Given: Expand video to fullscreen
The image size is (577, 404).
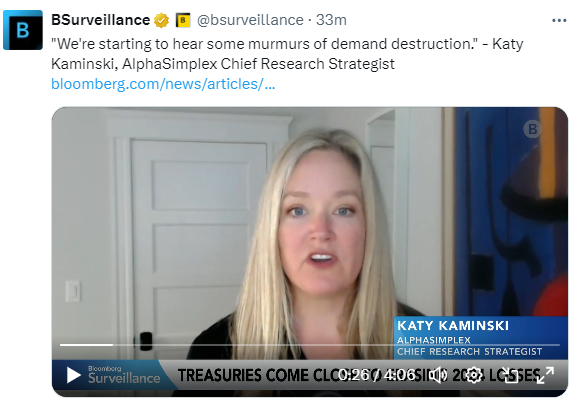Looking at the screenshot, I should click(x=545, y=375).
